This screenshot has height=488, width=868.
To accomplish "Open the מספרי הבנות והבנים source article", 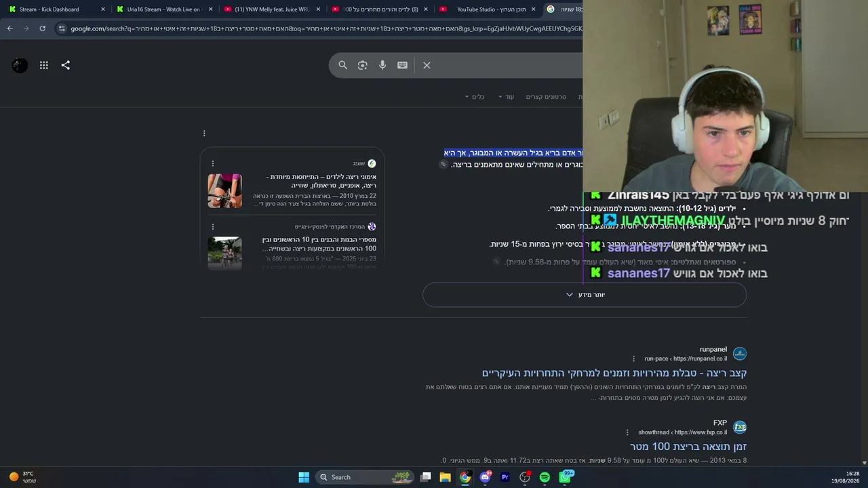I will click(319, 244).
